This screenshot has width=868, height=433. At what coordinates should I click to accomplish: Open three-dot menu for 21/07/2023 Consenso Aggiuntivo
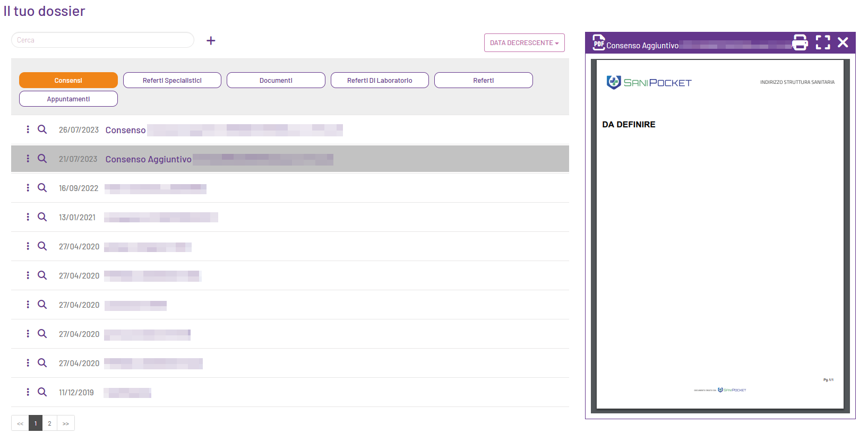(x=28, y=159)
